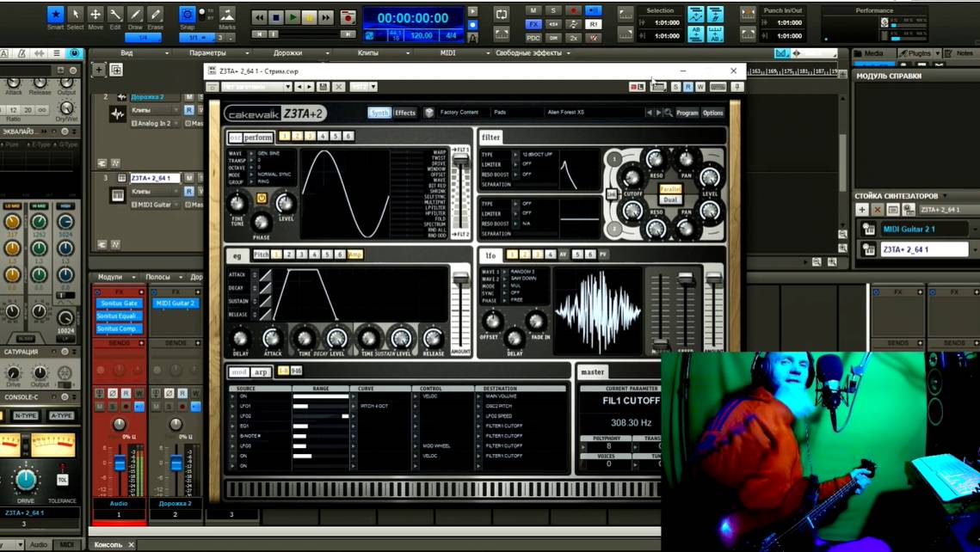Activate the Move tool
The image size is (980, 552).
pos(96,14)
